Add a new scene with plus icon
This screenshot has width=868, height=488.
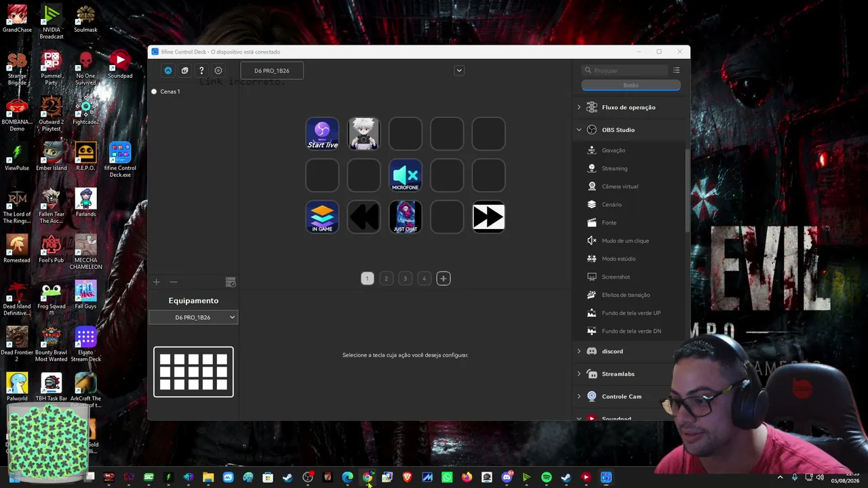[x=157, y=282]
